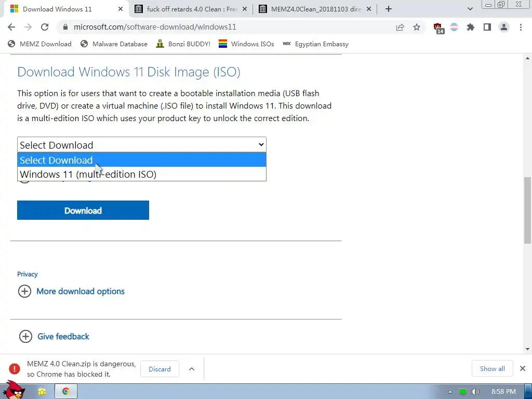
Task: Click the speaker volume tray icon
Action: pos(475,392)
